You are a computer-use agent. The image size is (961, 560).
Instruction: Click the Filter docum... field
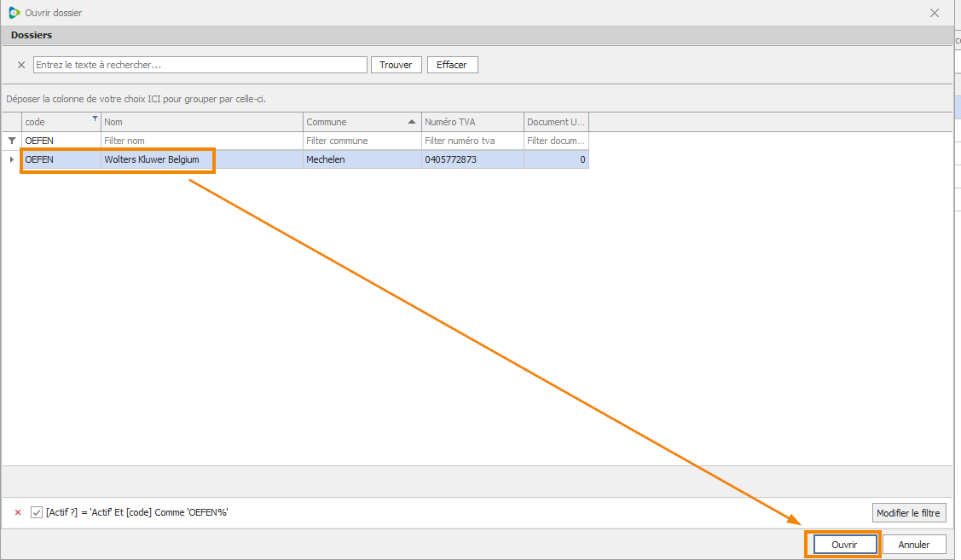point(557,141)
